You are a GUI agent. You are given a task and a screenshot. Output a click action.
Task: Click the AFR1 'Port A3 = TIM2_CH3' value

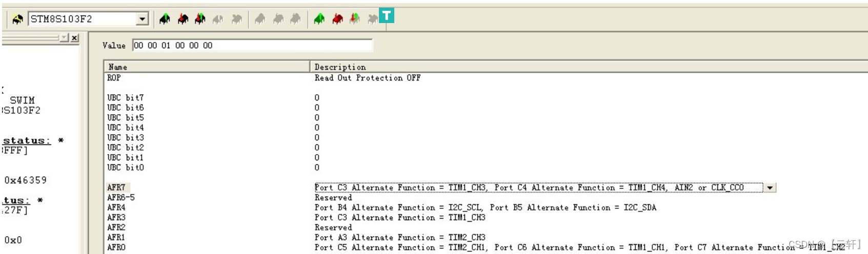click(400, 238)
